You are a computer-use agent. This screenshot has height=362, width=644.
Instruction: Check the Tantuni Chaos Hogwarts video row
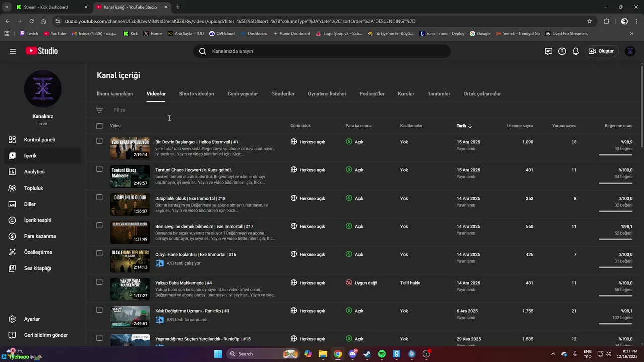pyautogui.click(x=99, y=169)
